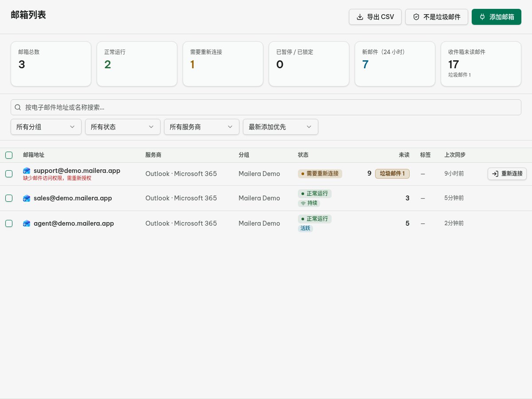532x399 pixels.
Task: Click the download icon in Export CSV button
Action: (360, 17)
